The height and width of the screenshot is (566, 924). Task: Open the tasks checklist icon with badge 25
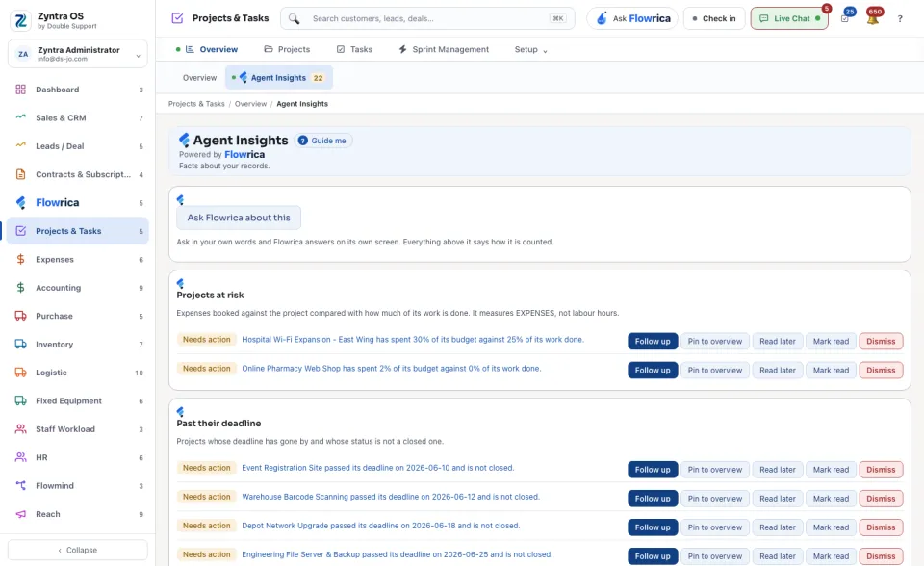click(x=845, y=19)
